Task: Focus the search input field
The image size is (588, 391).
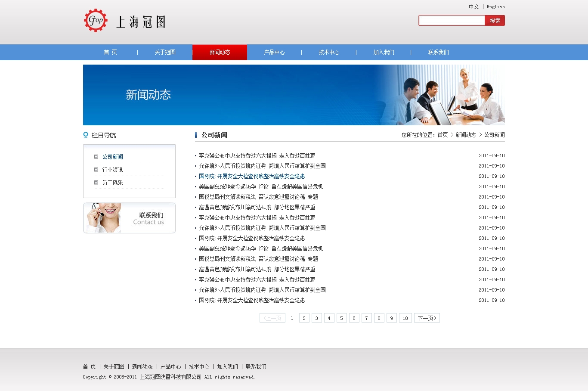Action: click(452, 21)
